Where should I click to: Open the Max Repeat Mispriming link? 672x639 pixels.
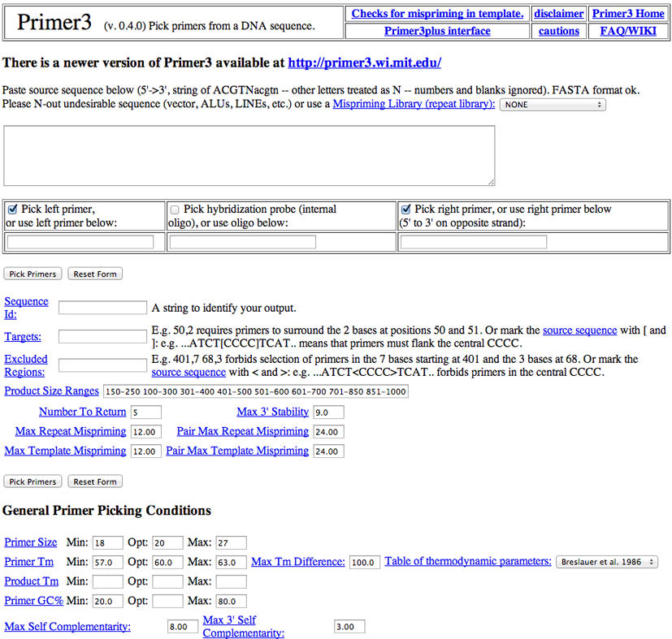click(x=71, y=431)
